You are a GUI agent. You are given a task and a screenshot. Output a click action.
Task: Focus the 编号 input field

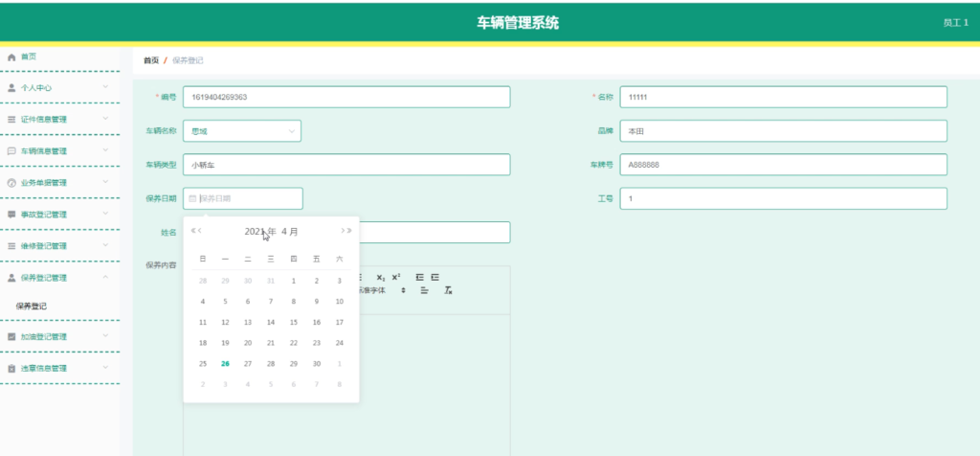point(346,97)
